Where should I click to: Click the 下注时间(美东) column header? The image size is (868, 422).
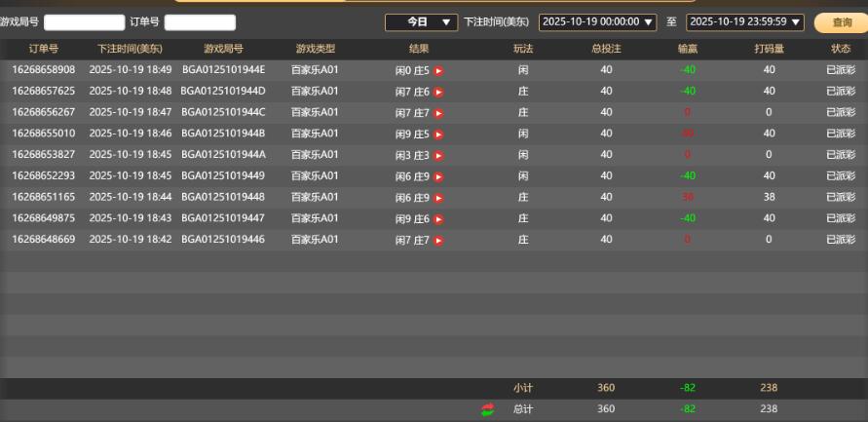pyautogui.click(x=131, y=49)
